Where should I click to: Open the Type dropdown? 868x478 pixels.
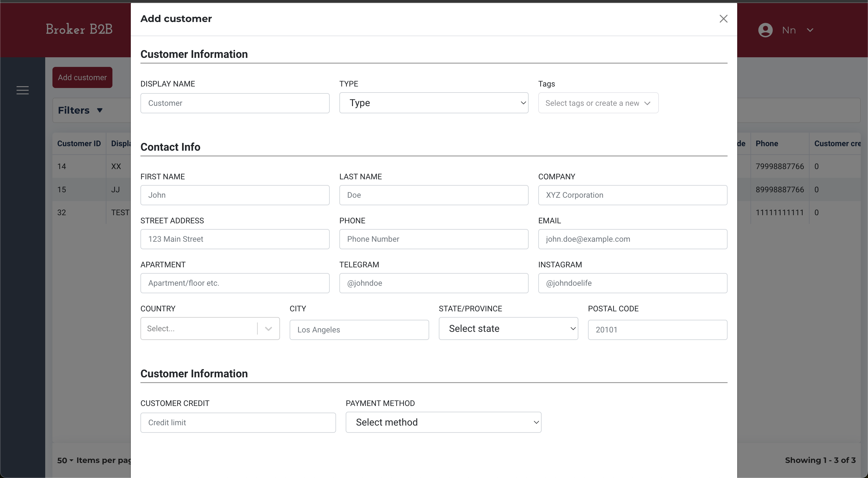click(x=433, y=103)
